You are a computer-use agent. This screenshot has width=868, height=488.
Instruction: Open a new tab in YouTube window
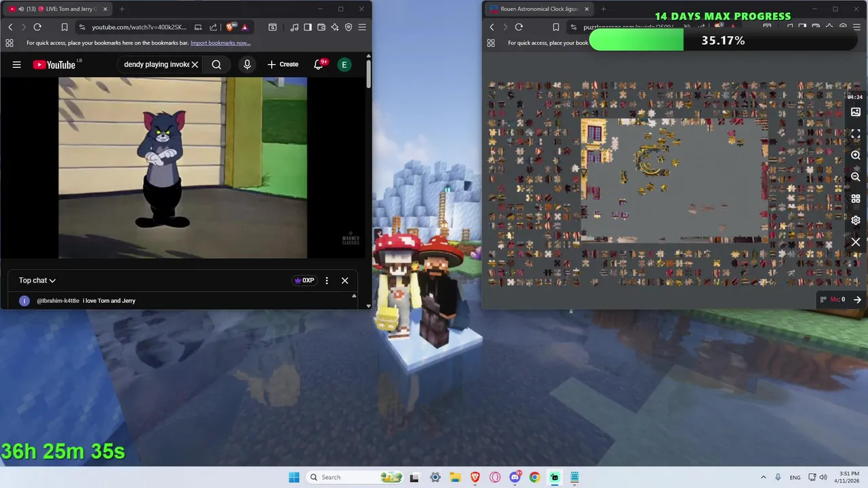tap(122, 9)
